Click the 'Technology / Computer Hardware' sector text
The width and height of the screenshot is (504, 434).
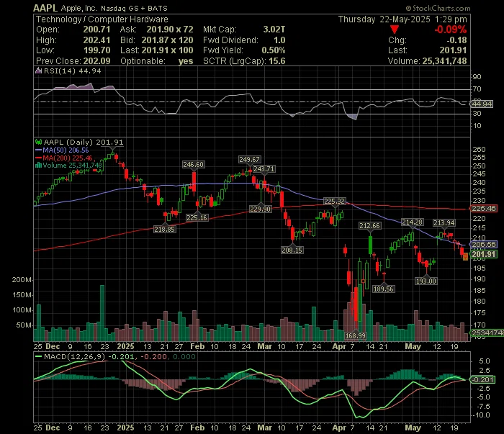pyautogui.click(x=102, y=19)
